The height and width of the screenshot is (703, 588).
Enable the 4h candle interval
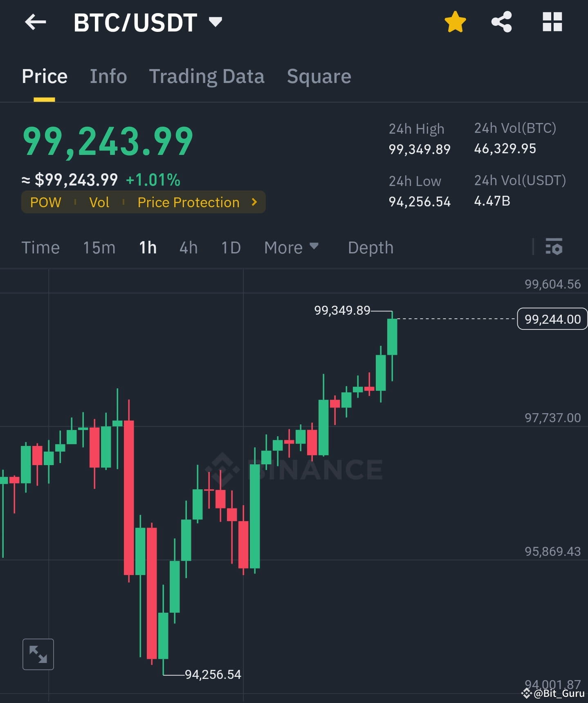pyautogui.click(x=188, y=247)
